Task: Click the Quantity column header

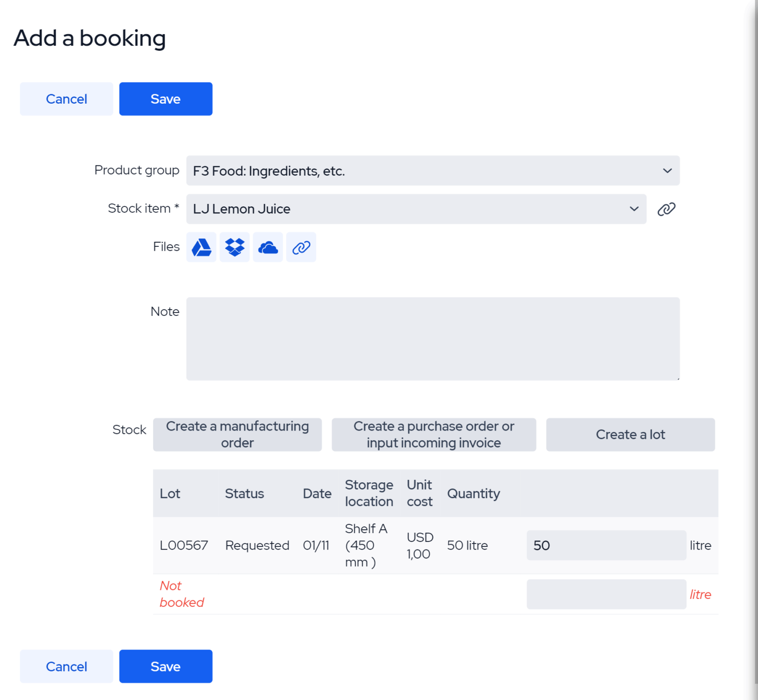Action: [473, 493]
